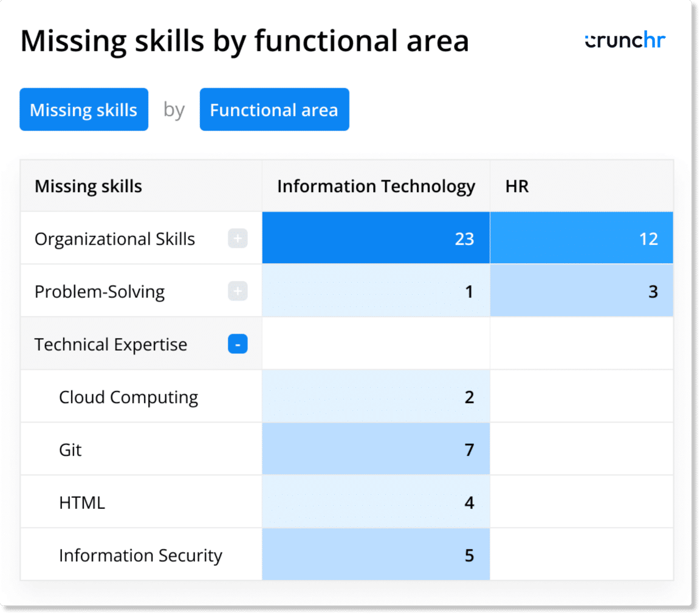
Task: Select the Information Security sub-row
Action: pos(140,554)
